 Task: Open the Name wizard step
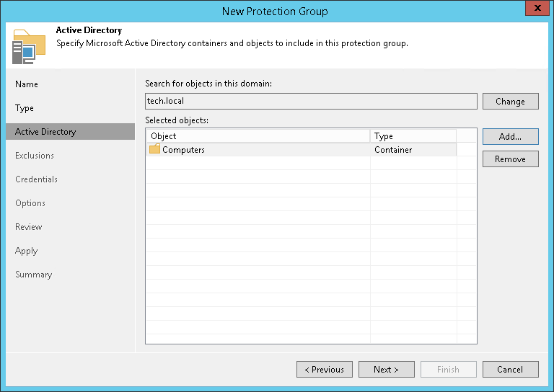click(x=27, y=84)
